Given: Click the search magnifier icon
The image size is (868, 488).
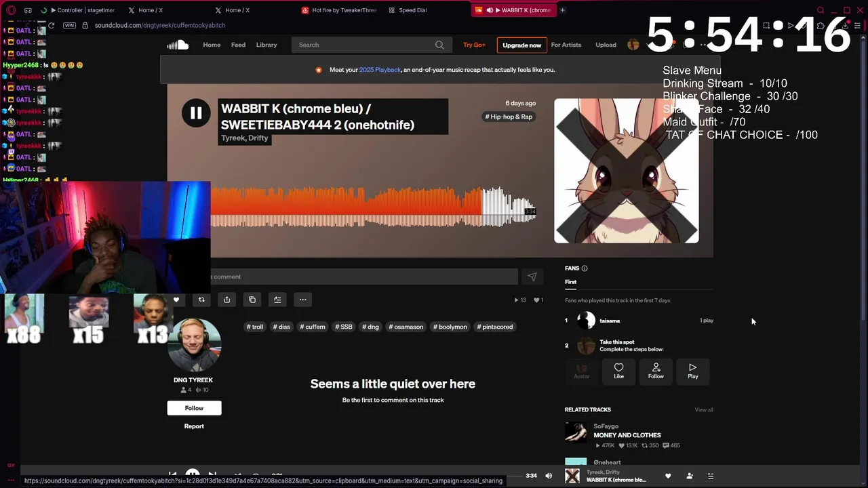Looking at the screenshot, I should (439, 45).
